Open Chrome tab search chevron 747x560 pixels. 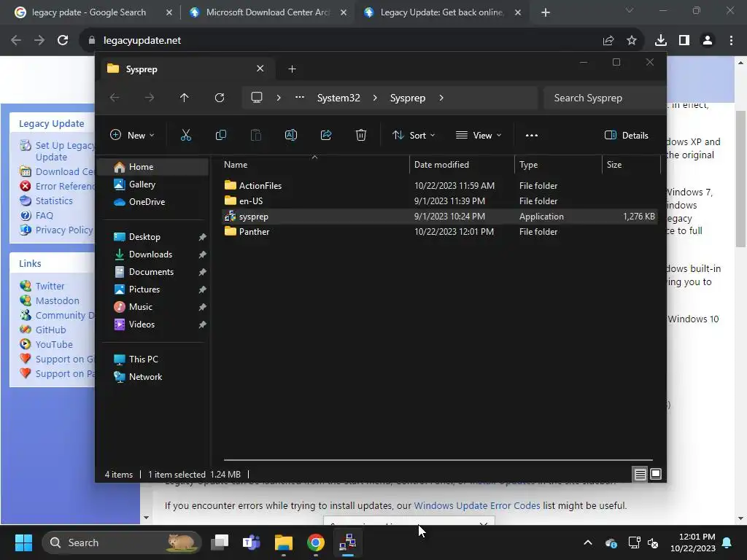630,10
